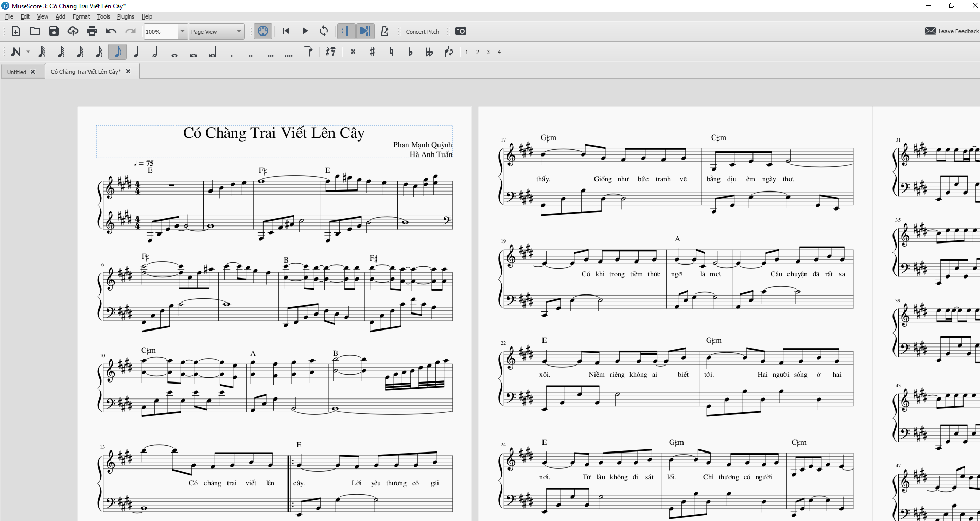980x521 pixels.
Task: Create a new score with the toolbar icon
Action: click(16, 31)
